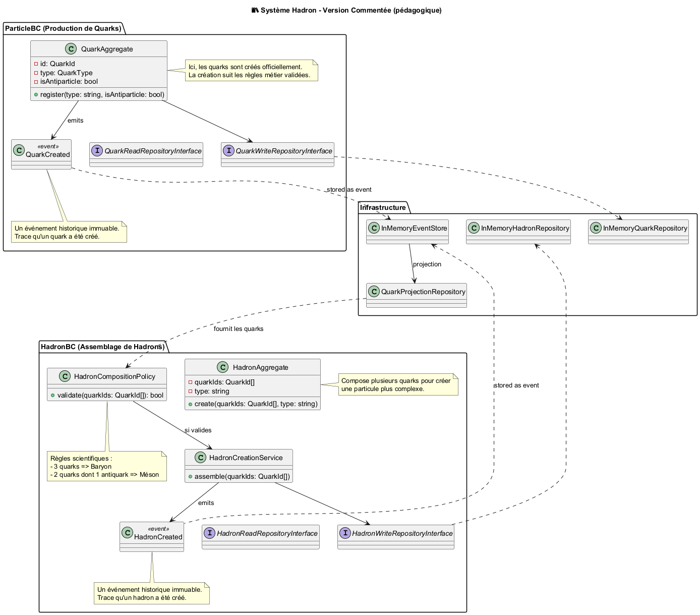Select the event class icon of QuarkCreated
The width and height of the screenshot is (700, 615).
click(x=19, y=149)
